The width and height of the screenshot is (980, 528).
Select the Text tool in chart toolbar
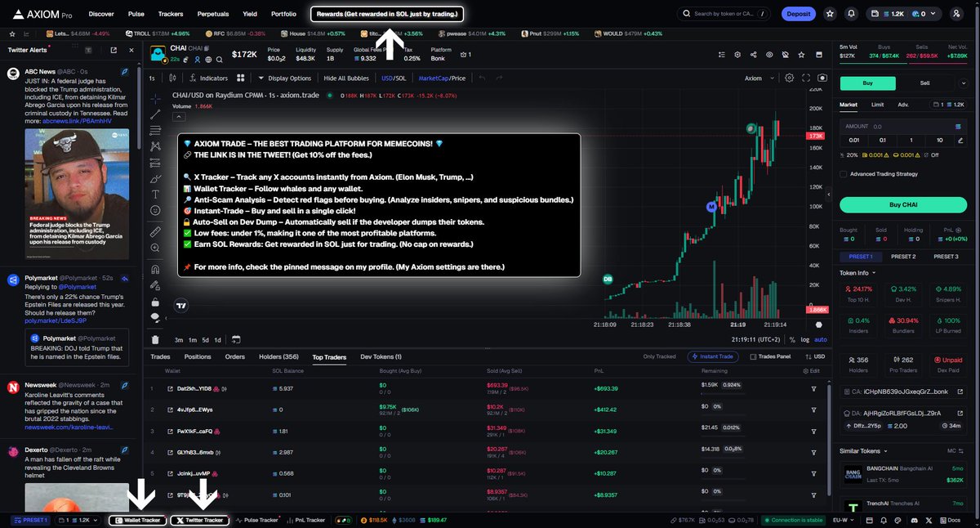[155, 195]
